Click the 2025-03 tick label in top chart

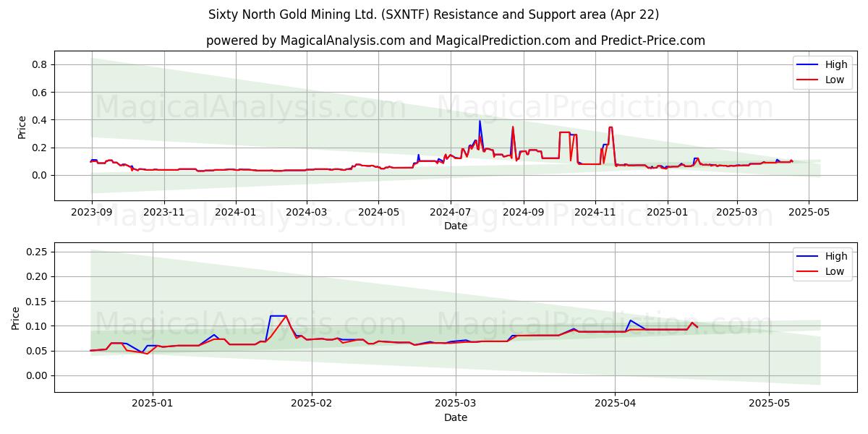(737, 212)
